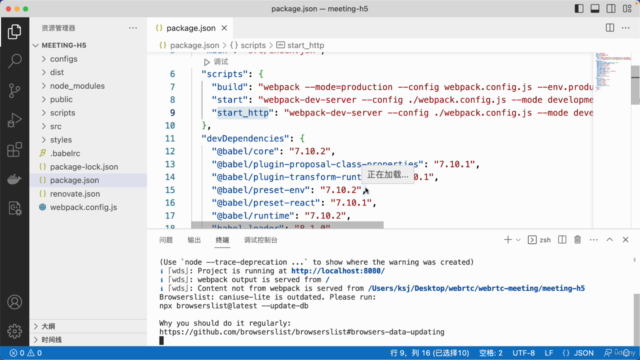Expand the dist folder
This screenshot has height=360, width=640.
(88, 72)
